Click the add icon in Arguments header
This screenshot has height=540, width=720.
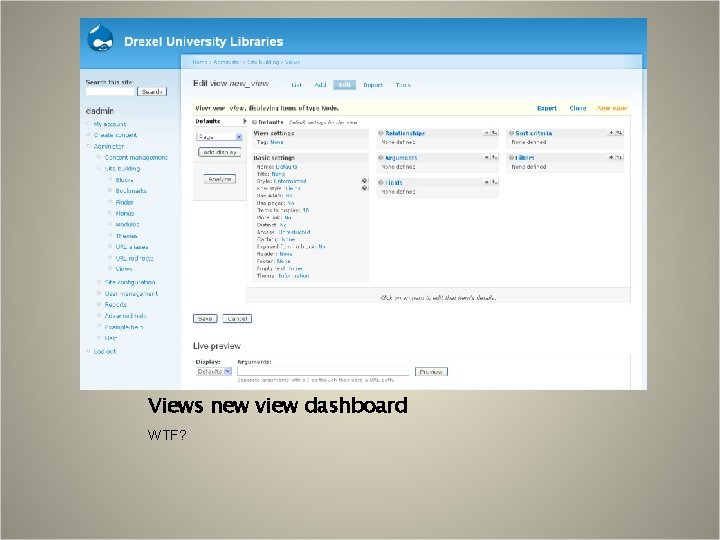(x=486, y=158)
